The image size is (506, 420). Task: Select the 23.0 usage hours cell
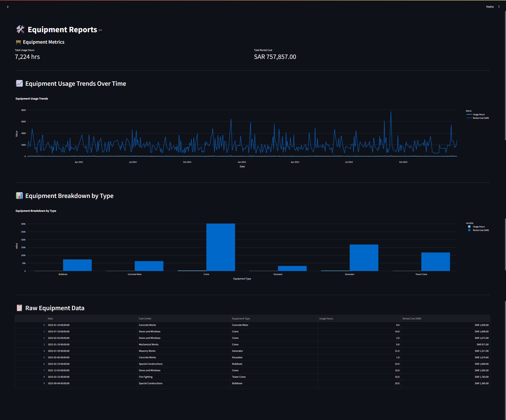click(x=359, y=364)
